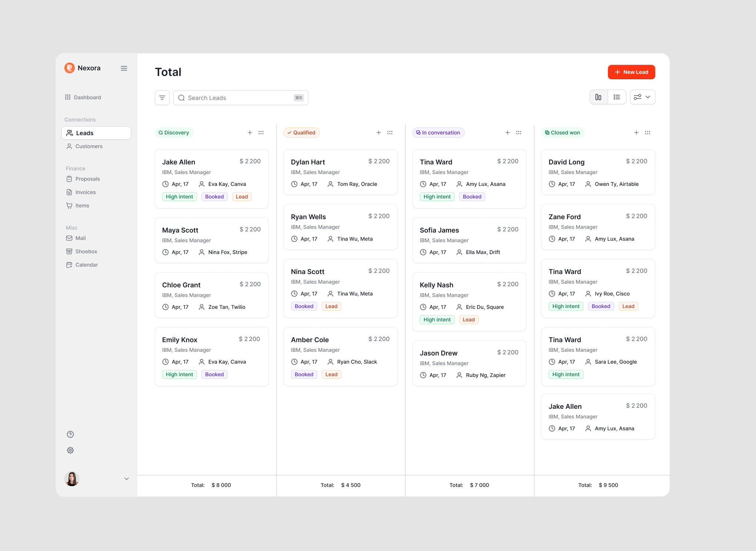Open the Chloe Grant lead card
Screen dimensions: 756x551
pos(212,295)
